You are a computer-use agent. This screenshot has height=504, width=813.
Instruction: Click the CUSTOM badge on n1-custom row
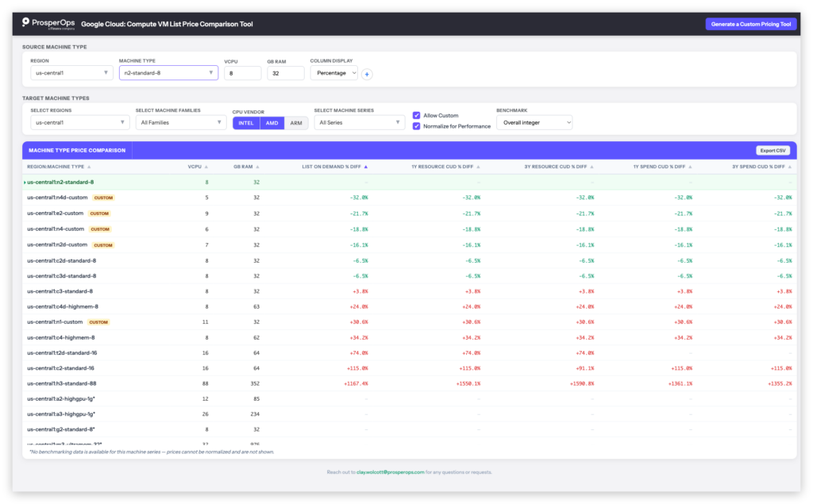[x=98, y=322]
